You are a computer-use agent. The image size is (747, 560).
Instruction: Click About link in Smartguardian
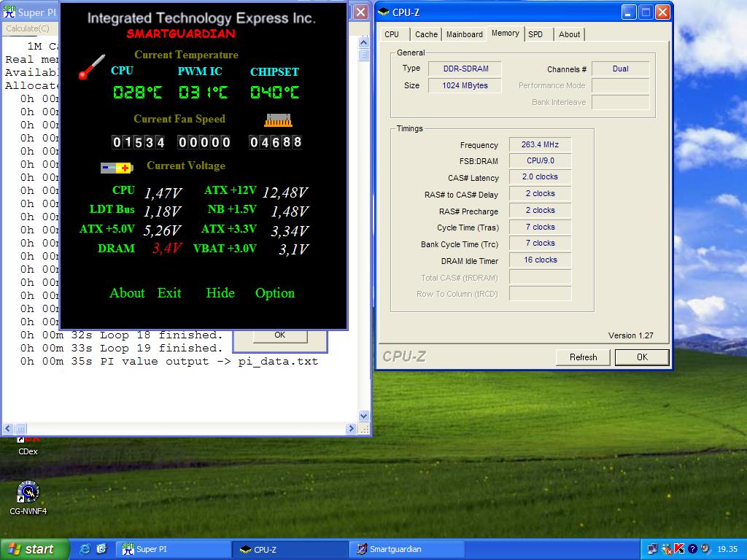127,293
